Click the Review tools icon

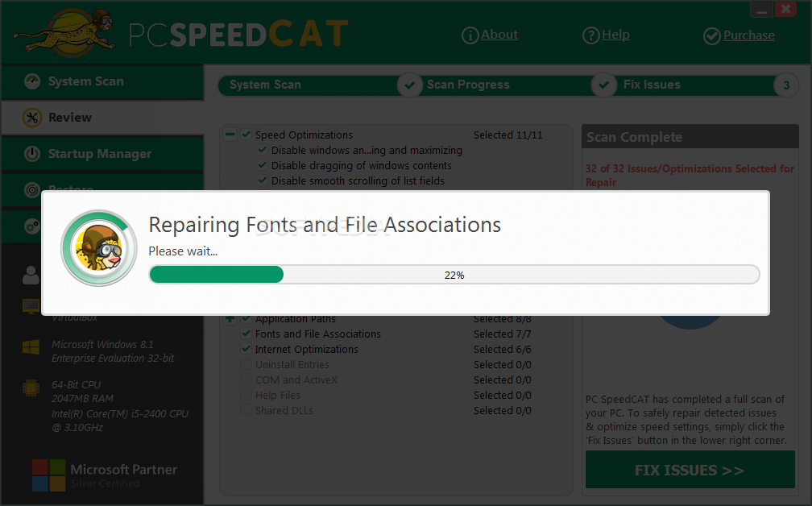click(x=32, y=118)
